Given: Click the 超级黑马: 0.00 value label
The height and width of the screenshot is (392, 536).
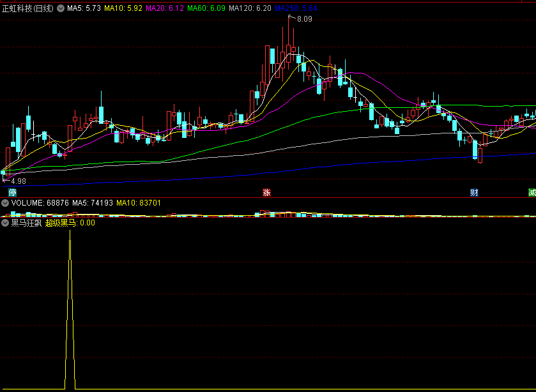Looking at the screenshot, I should (x=70, y=223).
